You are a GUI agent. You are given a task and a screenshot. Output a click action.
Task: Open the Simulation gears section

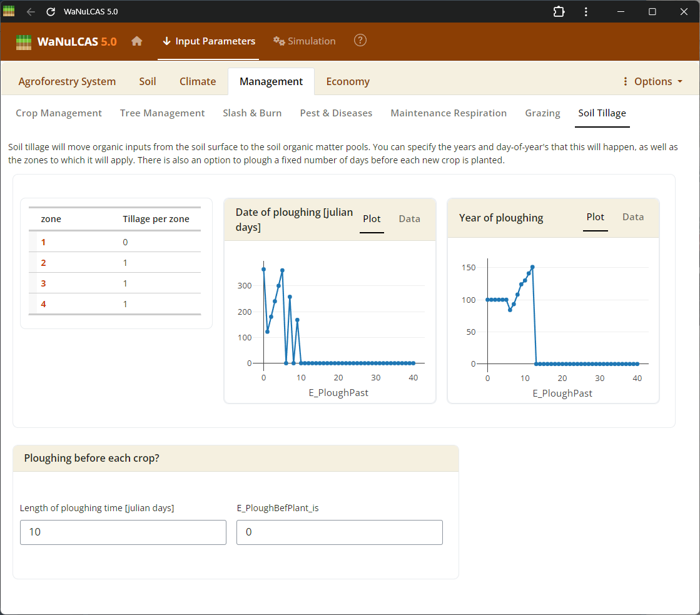(x=305, y=41)
